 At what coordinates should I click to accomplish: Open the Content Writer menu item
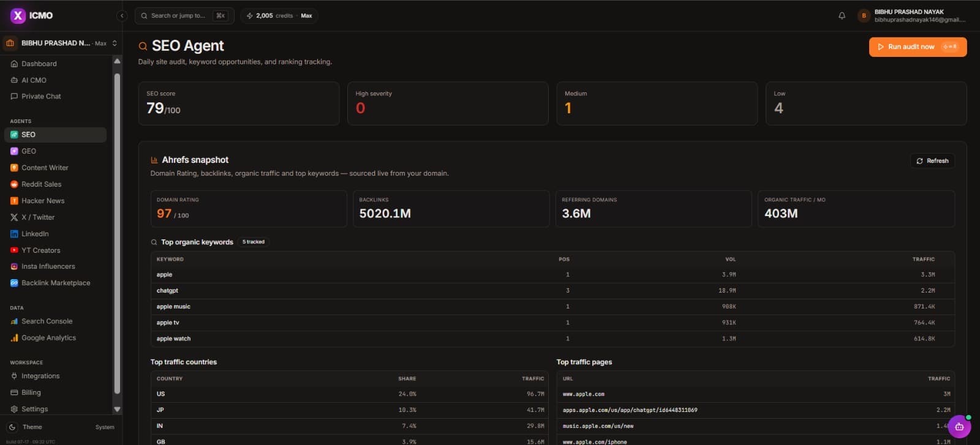pos(55,168)
